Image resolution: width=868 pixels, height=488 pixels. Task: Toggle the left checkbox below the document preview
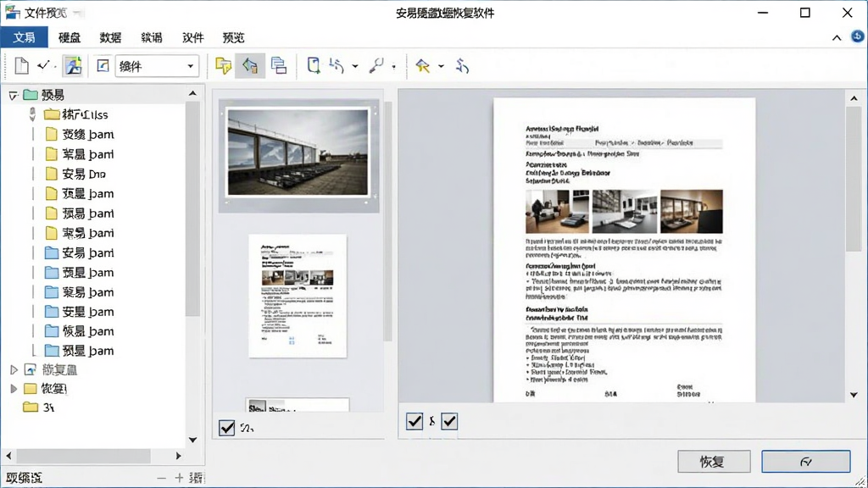414,422
